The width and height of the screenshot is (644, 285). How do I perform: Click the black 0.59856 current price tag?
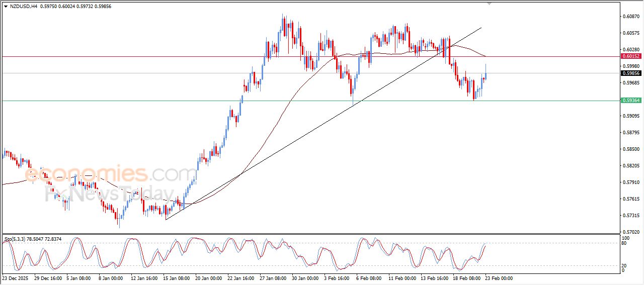(x=631, y=73)
